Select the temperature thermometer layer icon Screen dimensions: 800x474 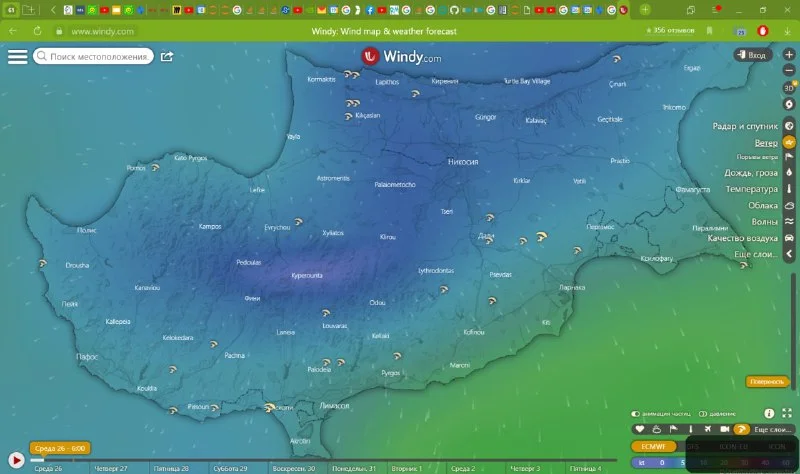[789, 189]
